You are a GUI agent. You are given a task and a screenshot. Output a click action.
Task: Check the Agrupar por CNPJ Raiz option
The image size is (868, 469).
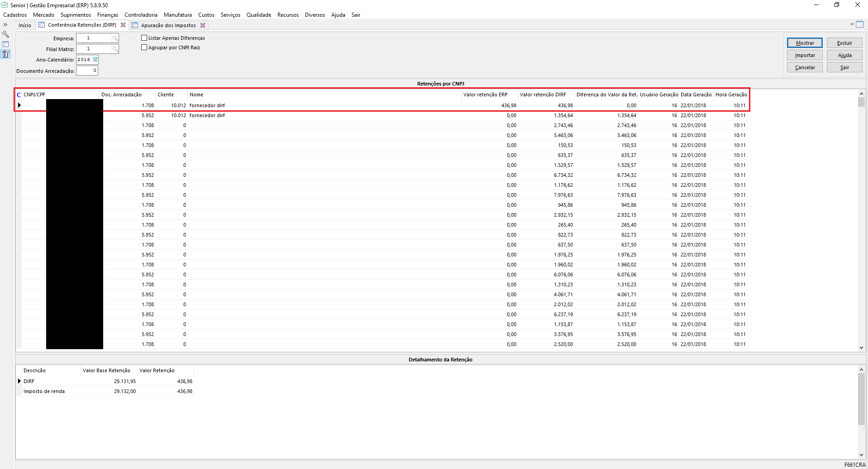144,47
